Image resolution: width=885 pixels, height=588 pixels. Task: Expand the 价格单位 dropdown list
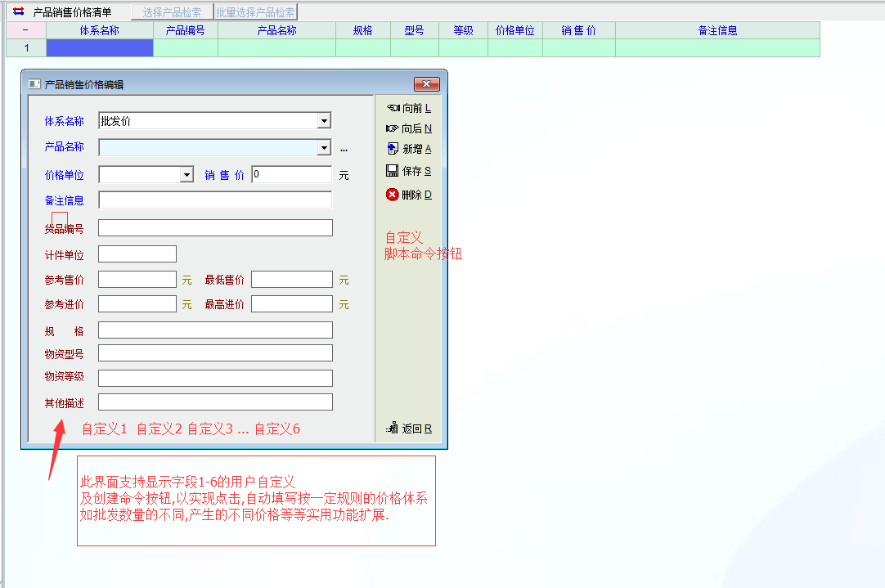coord(186,175)
